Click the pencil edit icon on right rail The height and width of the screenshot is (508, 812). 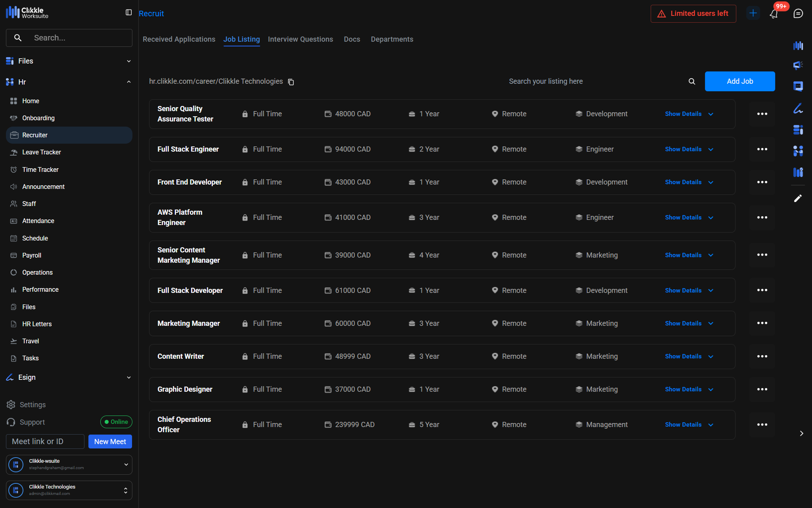pyautogui.click(x=798, y=198)
